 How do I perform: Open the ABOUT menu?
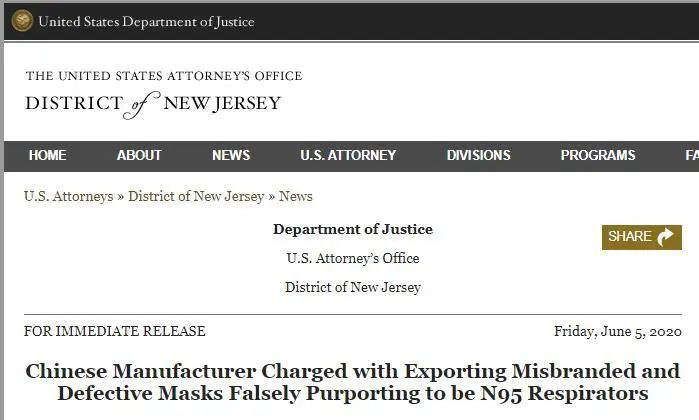pos(139,155)
